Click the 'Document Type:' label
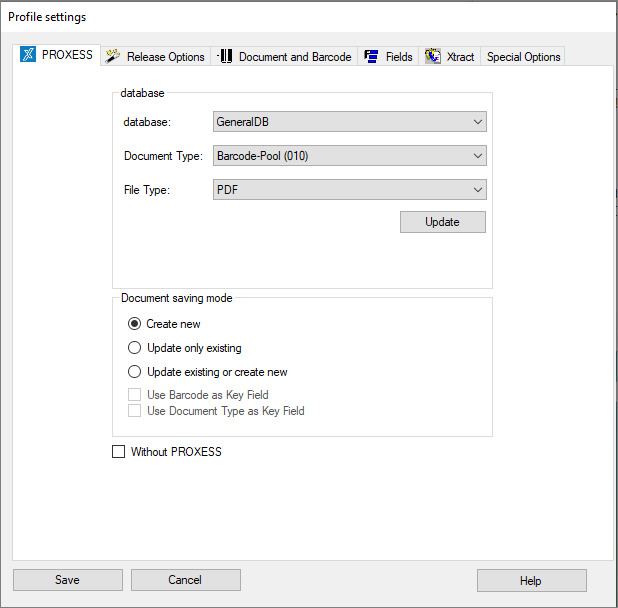 (163, 156)
